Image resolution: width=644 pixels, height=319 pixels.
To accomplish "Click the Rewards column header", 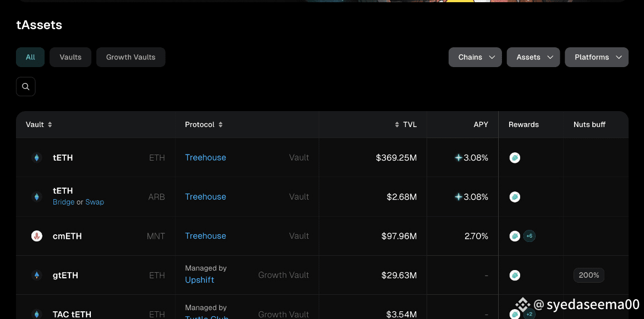I will [523, 124].
